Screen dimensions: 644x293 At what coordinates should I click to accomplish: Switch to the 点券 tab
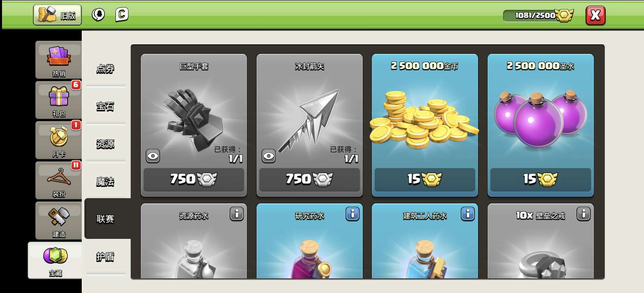tap(105, 69)
